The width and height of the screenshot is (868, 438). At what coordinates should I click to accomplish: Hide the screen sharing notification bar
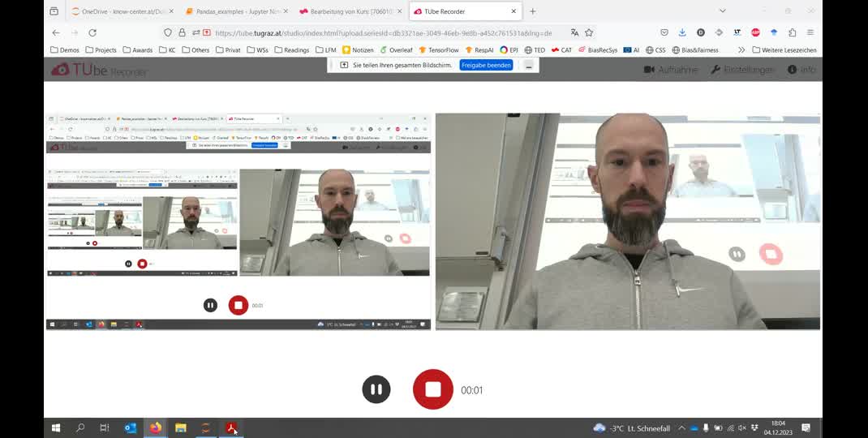point(529,65)
